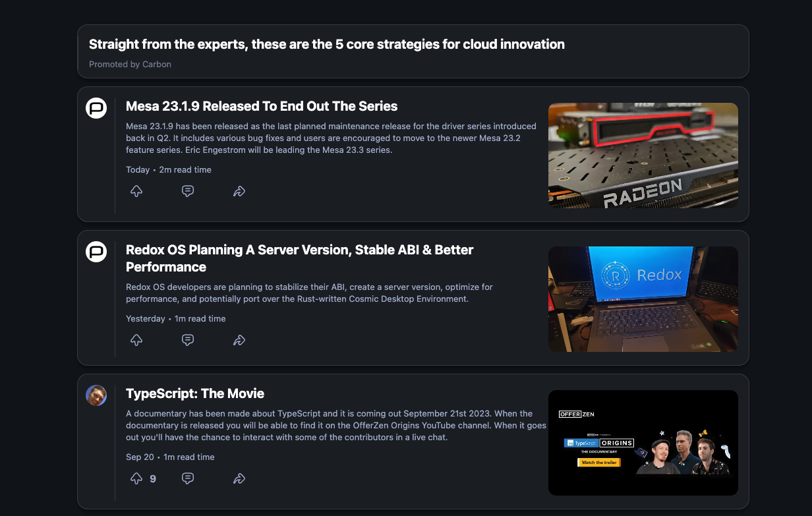
Task: Click the Redox OS summary paragraph
Action: [309, 293]
